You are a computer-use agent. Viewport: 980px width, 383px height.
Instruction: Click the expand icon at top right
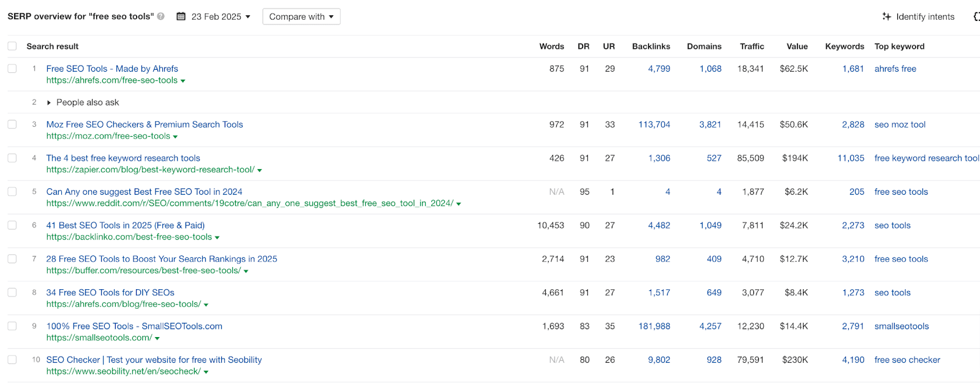[x=976, y=17]
